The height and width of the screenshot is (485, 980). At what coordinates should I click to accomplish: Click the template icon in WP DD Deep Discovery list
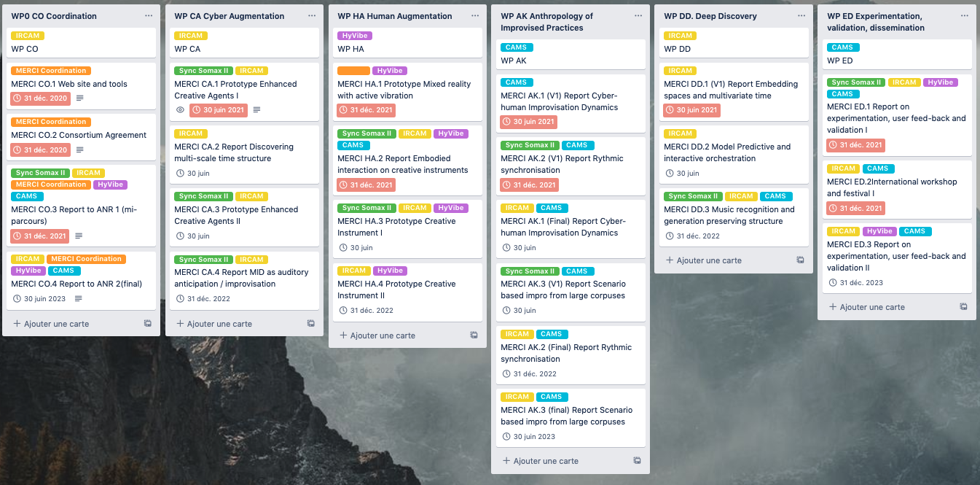(801, 260)
